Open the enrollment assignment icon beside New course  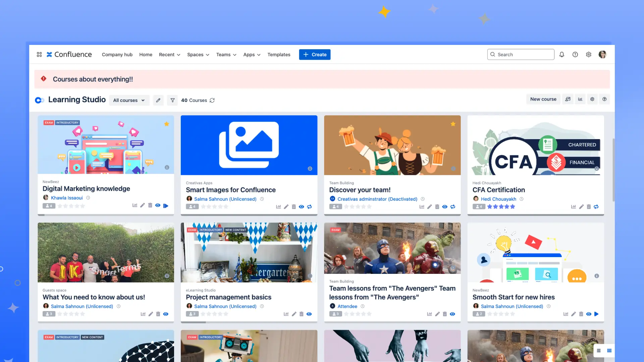[x=568, y=99]
